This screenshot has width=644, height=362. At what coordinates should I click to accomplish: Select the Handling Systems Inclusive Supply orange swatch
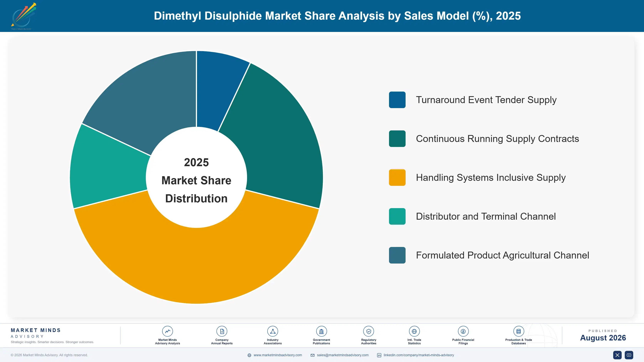pyautogui.click(x=397, y=178)
